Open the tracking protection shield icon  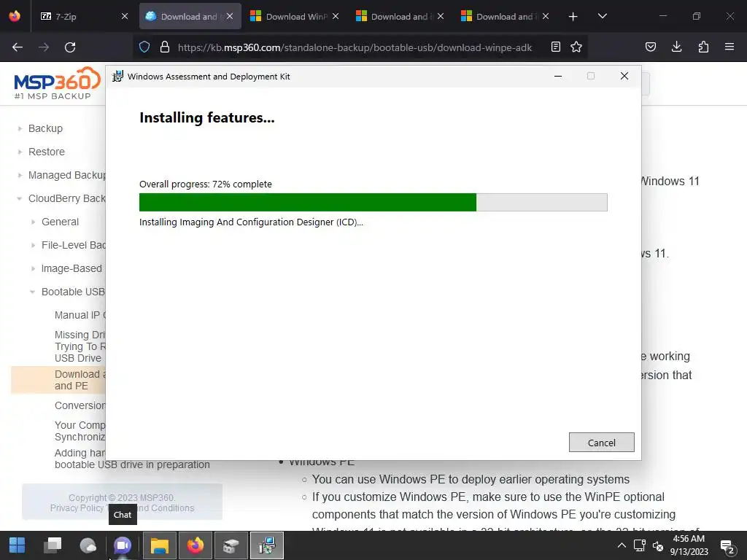click(x=144, y=47)
